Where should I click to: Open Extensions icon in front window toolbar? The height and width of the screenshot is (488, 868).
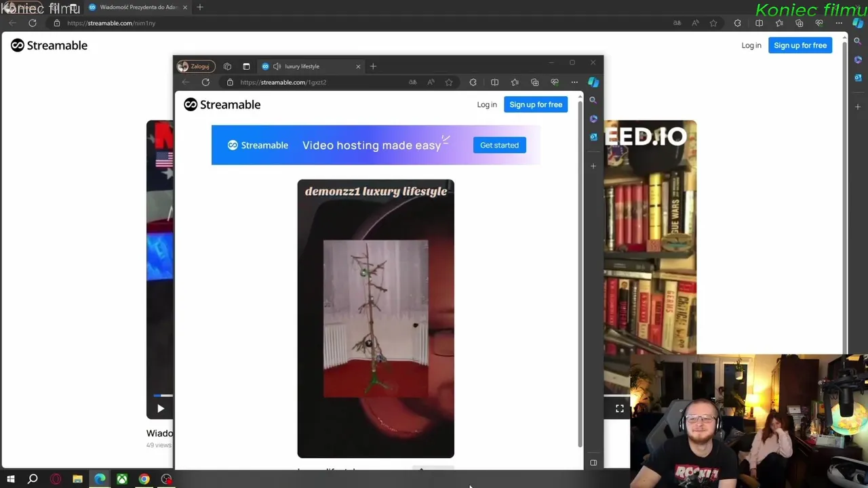(x=473, y=82)
